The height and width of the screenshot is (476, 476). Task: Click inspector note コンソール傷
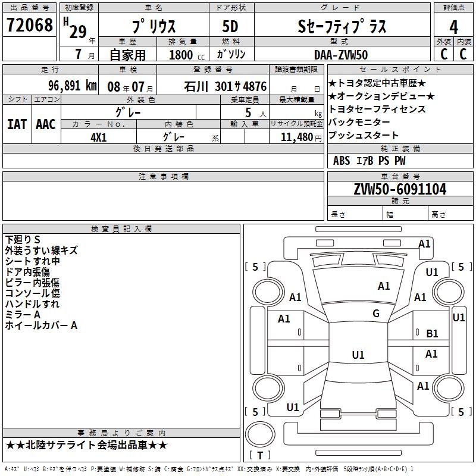point(33,293)
